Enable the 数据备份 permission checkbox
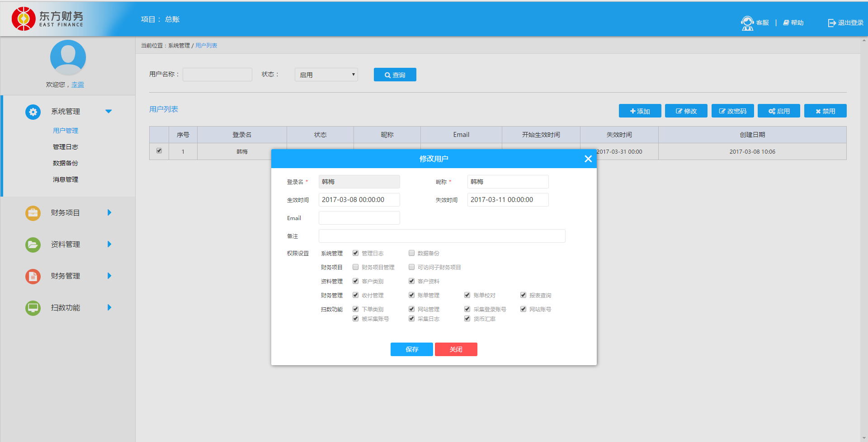Screen dimensions: 868x442 (x=412, y=253)
